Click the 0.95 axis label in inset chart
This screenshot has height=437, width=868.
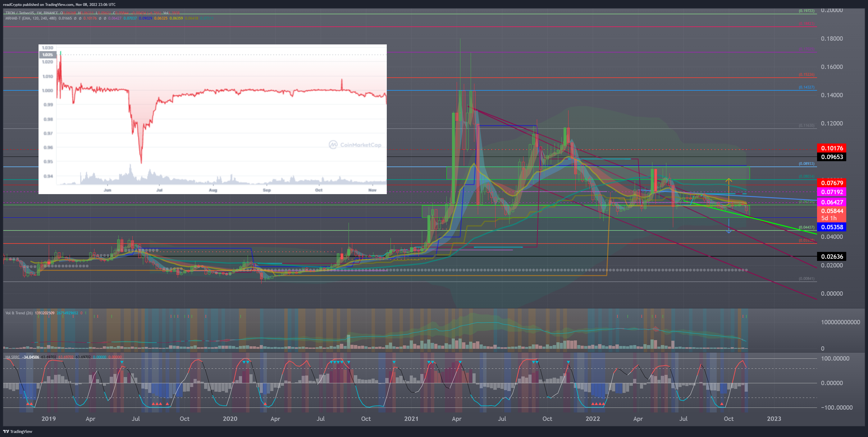tap(48, 162)
